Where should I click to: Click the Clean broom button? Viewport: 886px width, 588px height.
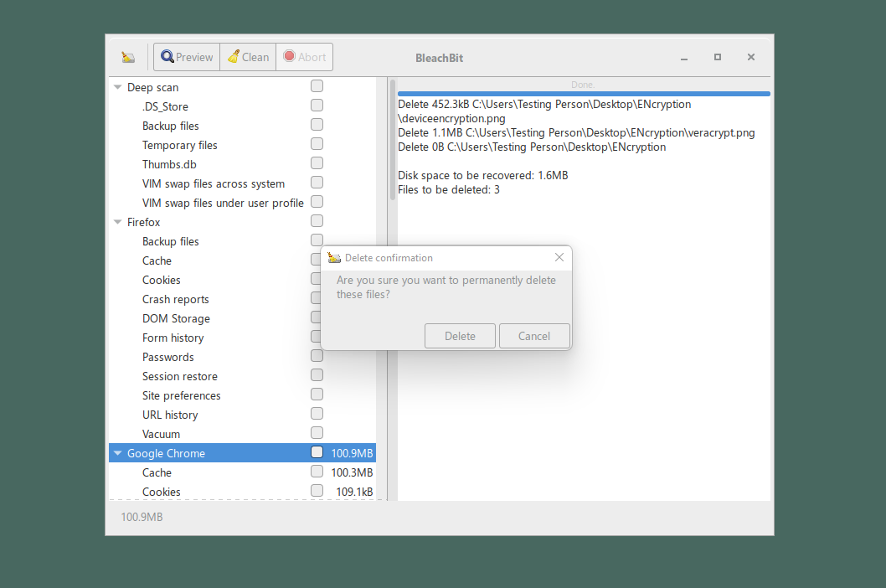point(248,57)
